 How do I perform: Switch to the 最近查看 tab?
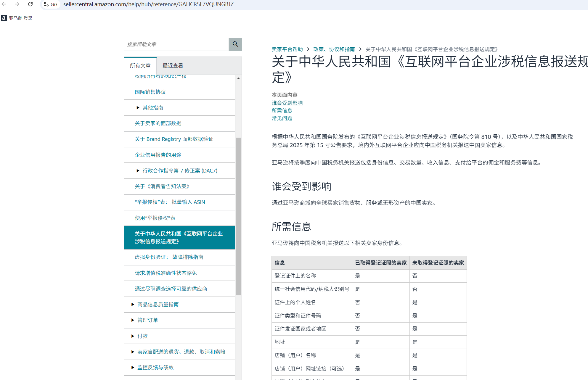pos(173,66)
